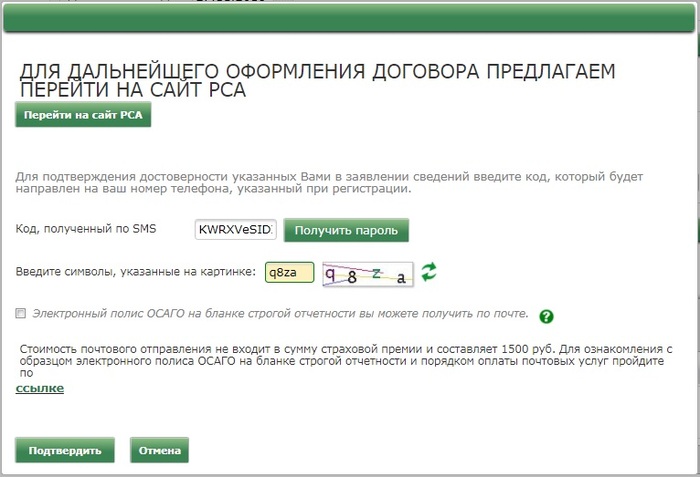Click the green refresh captcha arrows icon
Screen dimensions: 700x477
[429, 272]
